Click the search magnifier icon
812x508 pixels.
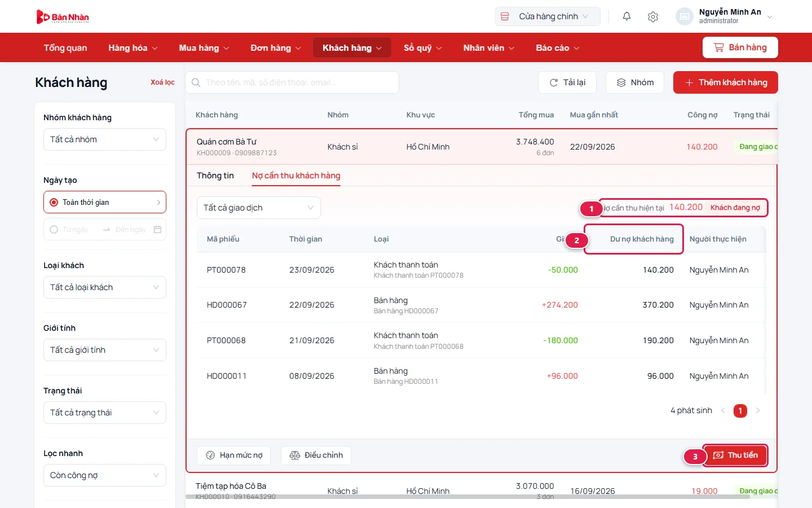point(196,82)
